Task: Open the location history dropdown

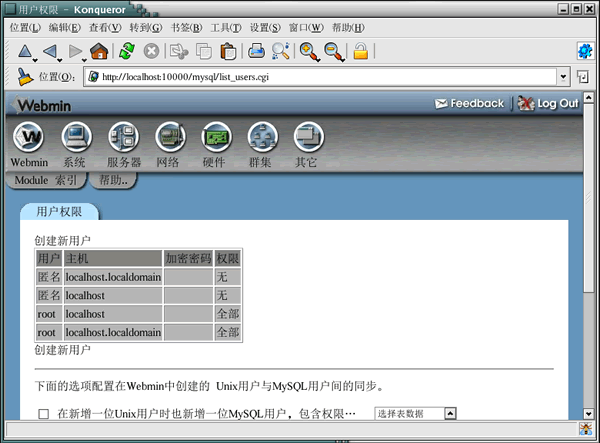Action: click(x=563, y=77)
